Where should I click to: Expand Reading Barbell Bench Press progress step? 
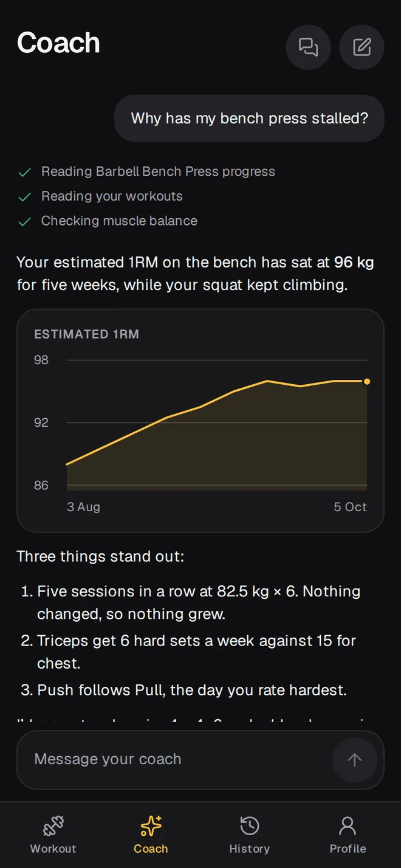tap(158, 172)
